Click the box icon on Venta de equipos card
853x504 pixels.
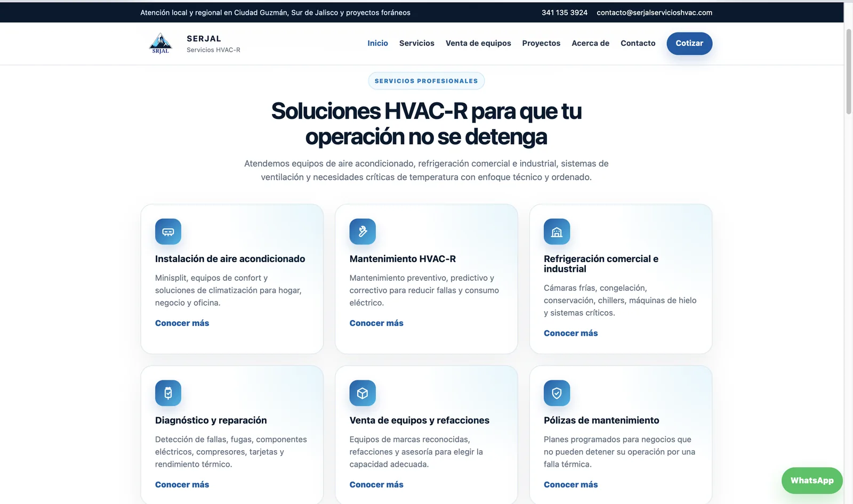[x=363, y=393]
